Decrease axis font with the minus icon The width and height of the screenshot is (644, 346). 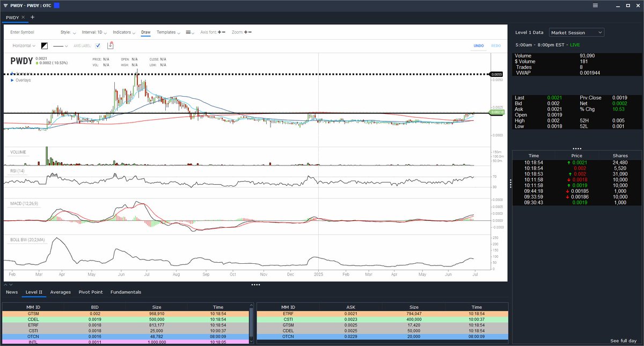[224, 32]
